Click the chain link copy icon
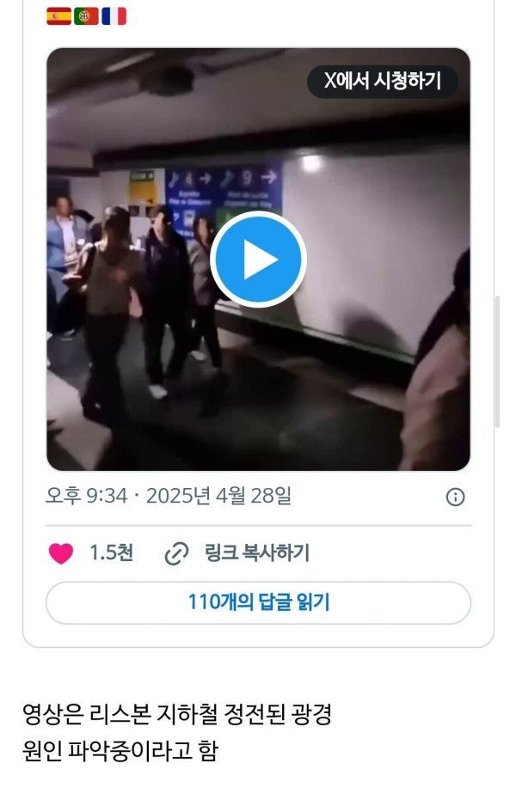Image resolution: width=516 pixels, height=812 pixels. point(176,553)
